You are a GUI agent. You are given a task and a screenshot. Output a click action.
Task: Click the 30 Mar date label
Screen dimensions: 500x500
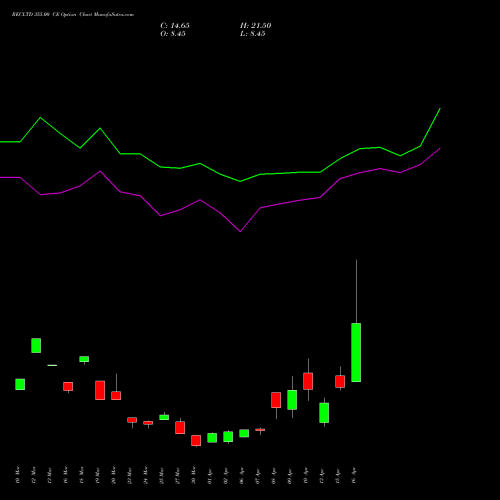tap(194, 475)
